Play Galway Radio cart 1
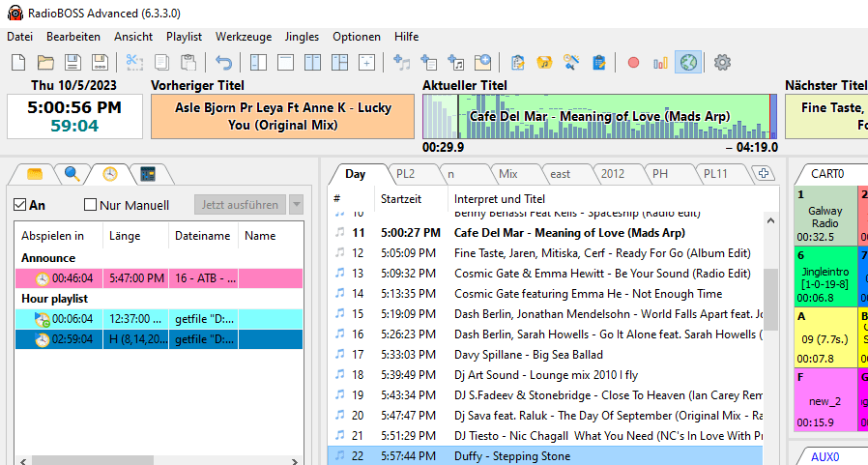The width and height of the screenshot is (868, 465). point(825,216)
